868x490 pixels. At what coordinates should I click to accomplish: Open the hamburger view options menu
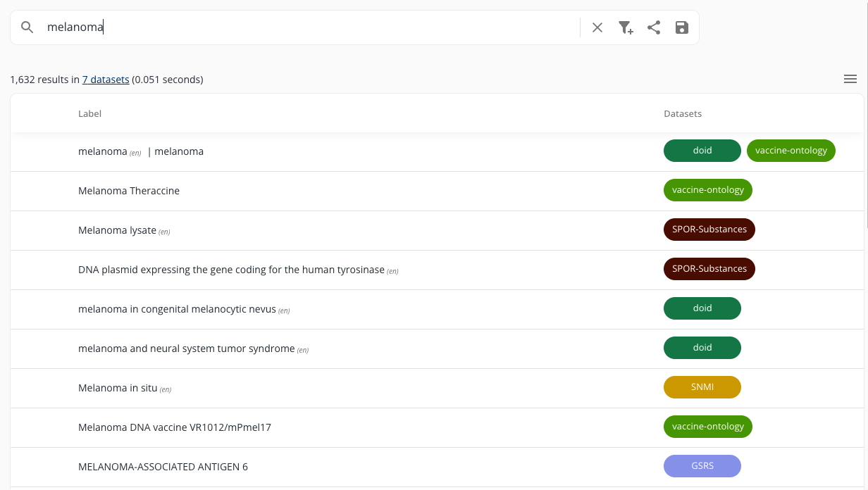coord(850,79)
